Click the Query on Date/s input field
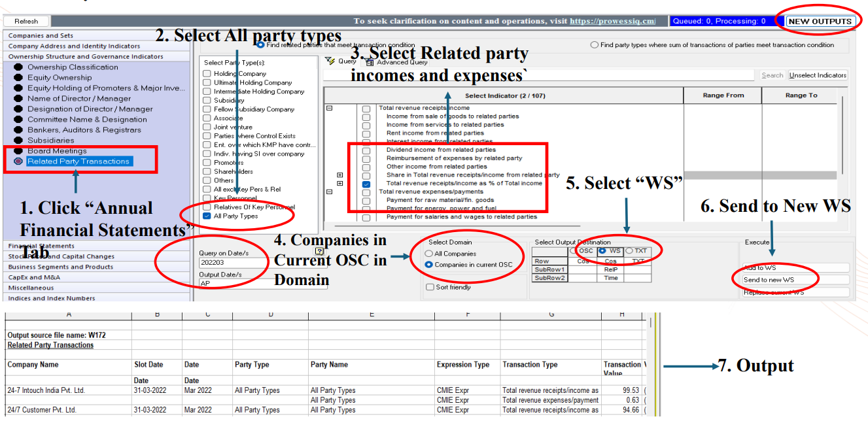Screen dimensions: 868x423 pos(233,262)
